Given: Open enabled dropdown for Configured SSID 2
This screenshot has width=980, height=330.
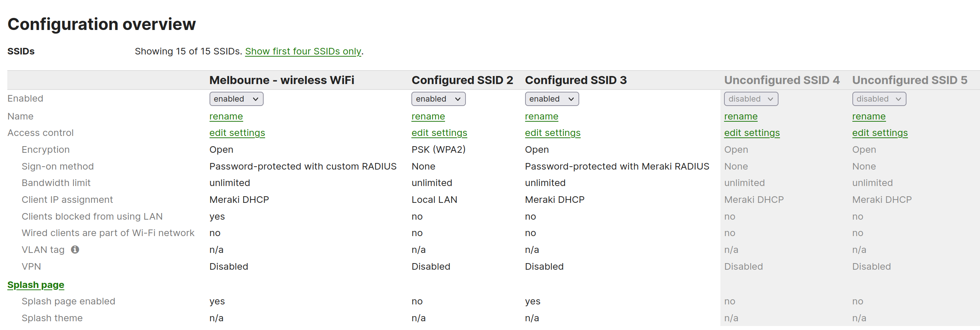Looking at the screenshot, I should click(x=438, y=99).
